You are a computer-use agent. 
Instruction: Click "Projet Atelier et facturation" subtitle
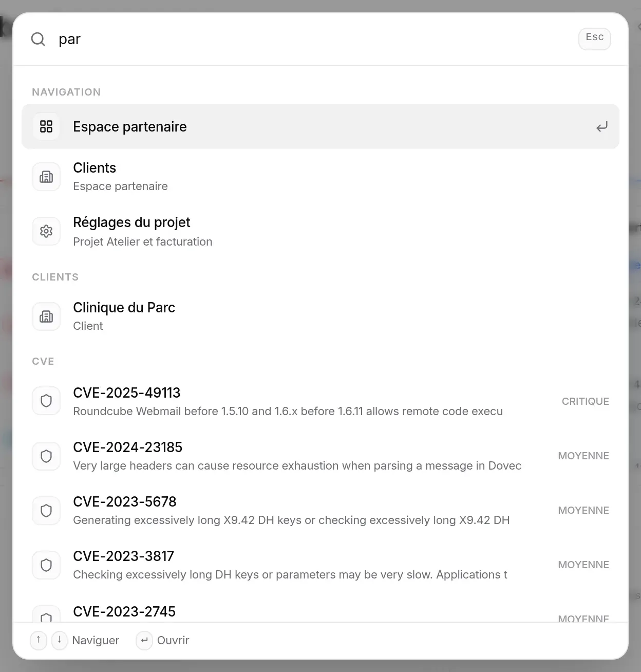pos(143,241)
